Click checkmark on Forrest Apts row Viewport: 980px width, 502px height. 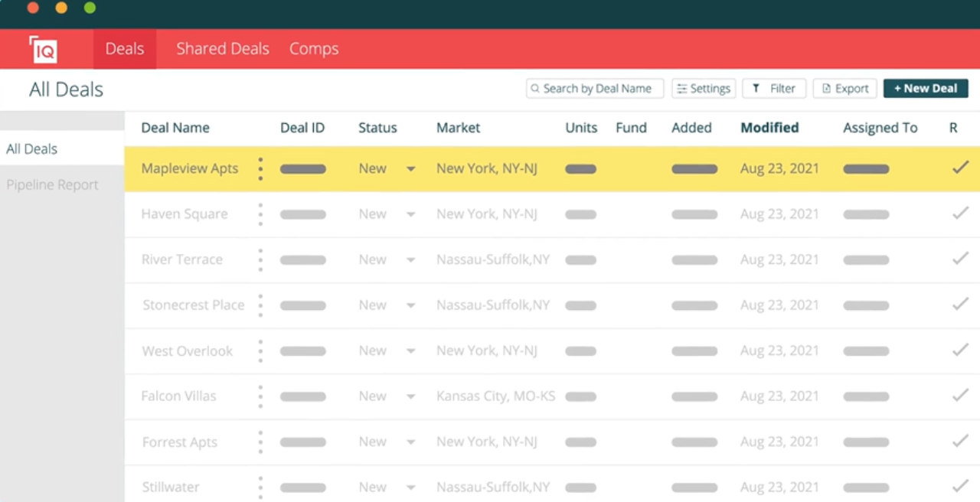click(960, 441)
